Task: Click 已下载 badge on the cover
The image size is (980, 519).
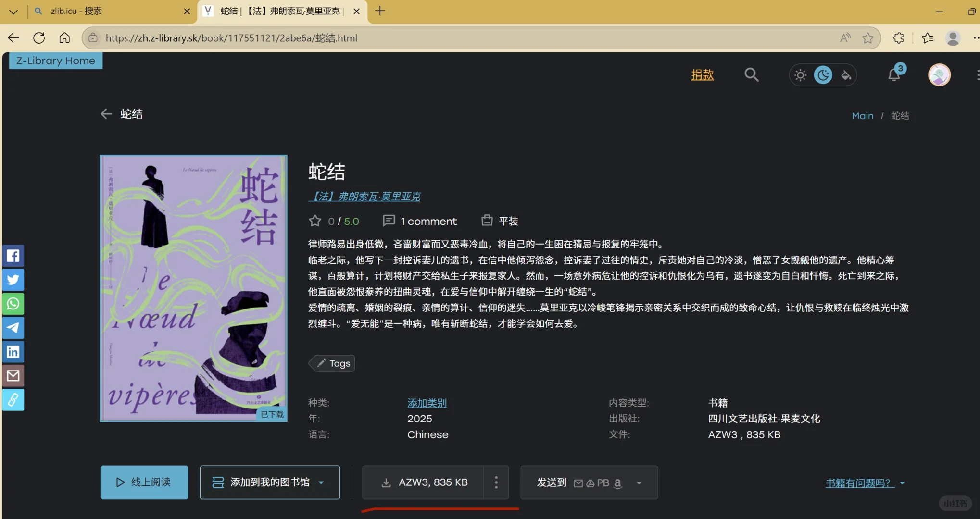Action: point(272,414)
